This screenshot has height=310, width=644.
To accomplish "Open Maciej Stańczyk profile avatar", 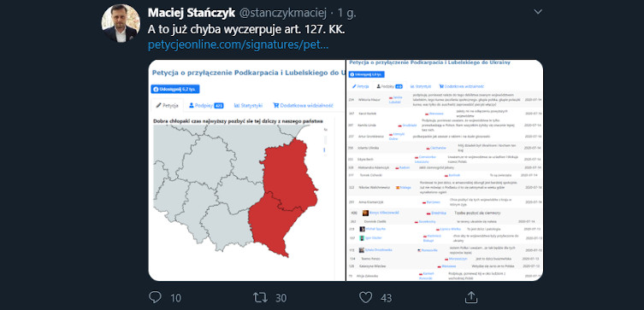I will (x=121, y=23).
